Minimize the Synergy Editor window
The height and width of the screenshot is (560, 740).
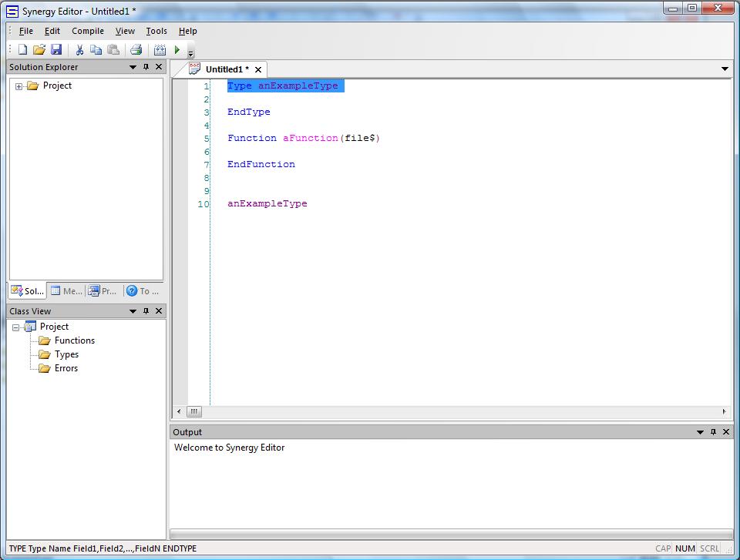[x=673, y=8]
